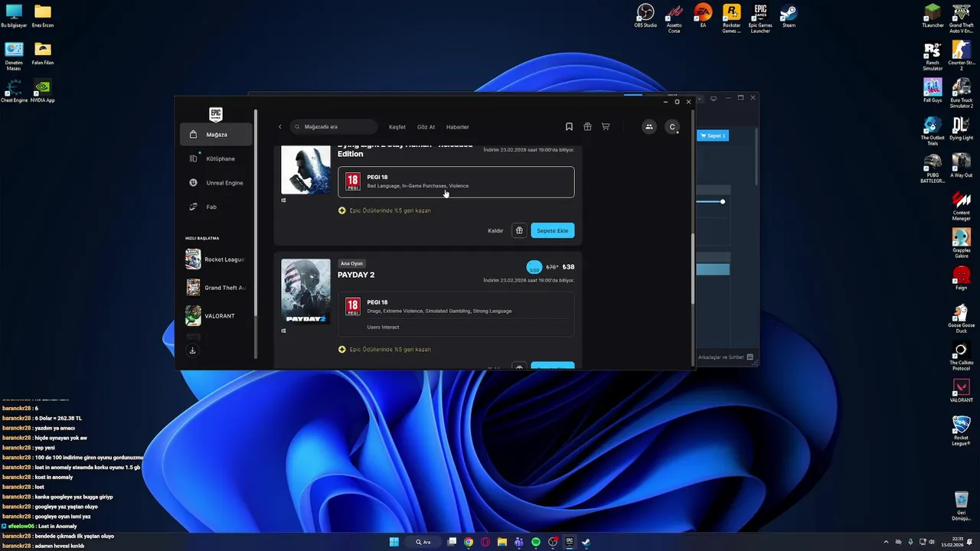980x551 pixels.
Task: Click the Epic store vertical scrollbar
Action: (x=692, y=269)
